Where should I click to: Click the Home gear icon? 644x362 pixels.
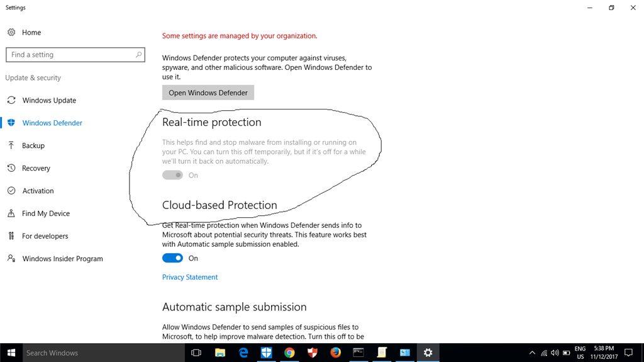[11, 32]
